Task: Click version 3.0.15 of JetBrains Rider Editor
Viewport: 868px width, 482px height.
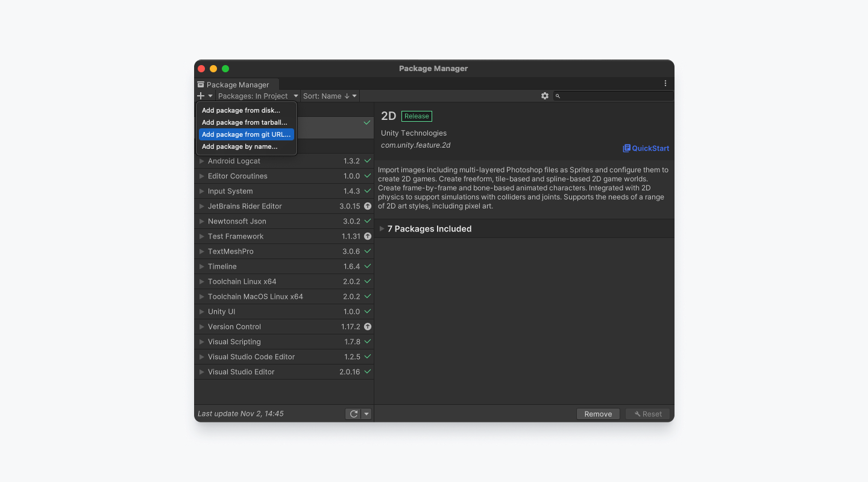Action: coord(350,206)
